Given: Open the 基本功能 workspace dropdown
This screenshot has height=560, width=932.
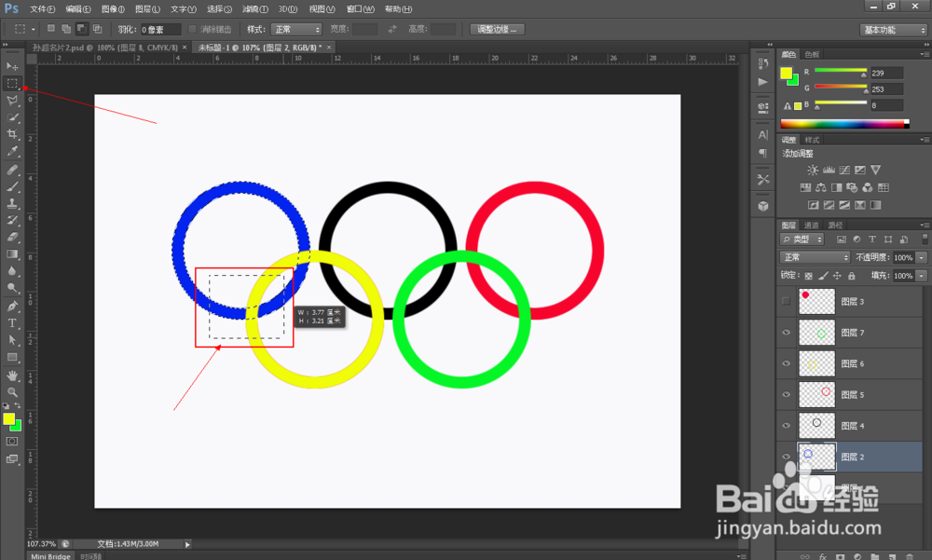Looking at the screenshot, I should click(x=894, y=30).
